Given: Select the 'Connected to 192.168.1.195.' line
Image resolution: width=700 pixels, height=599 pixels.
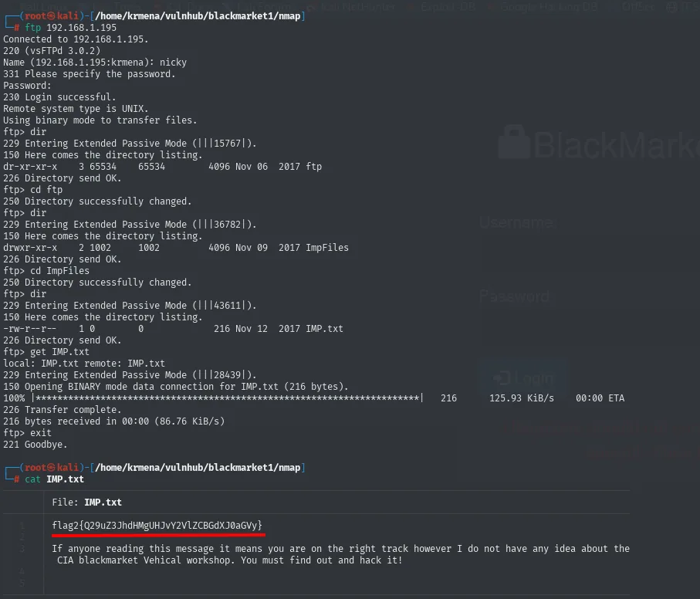Looking at the screenshot, I should click(76, 39).
